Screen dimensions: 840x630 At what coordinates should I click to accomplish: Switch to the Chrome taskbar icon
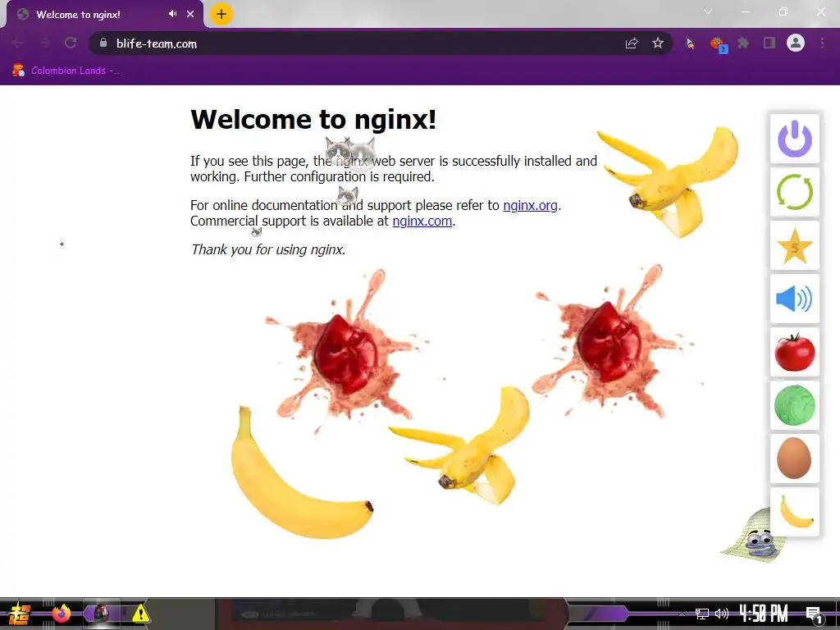pos(101,613)
